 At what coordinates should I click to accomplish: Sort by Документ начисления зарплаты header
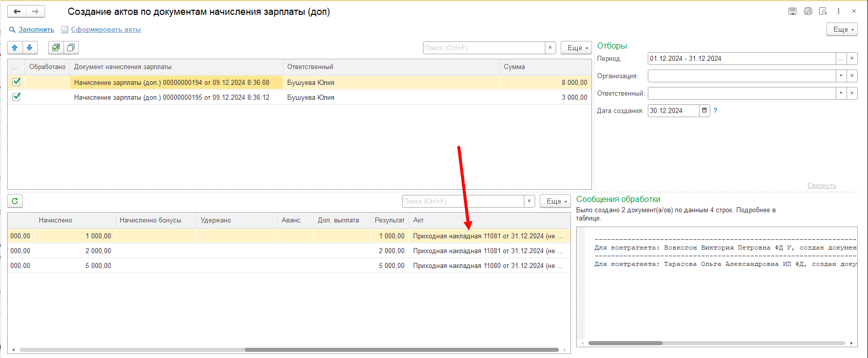[176, 67]
